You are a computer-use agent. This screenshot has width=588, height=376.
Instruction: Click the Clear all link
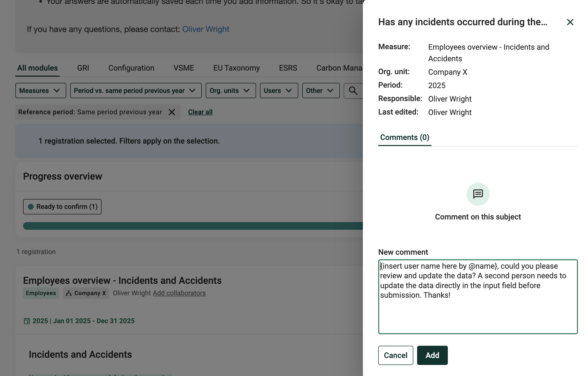[x=200, y=112]
